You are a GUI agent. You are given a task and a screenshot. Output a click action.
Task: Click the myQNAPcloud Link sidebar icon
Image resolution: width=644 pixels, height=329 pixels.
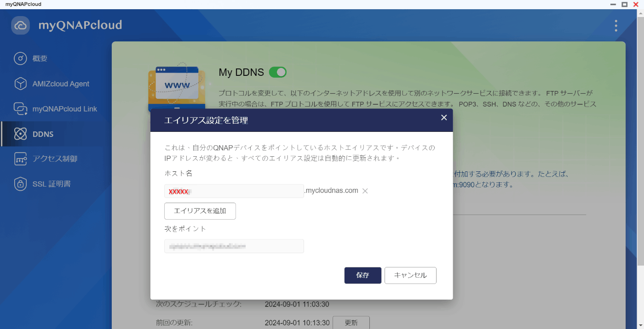21,109
